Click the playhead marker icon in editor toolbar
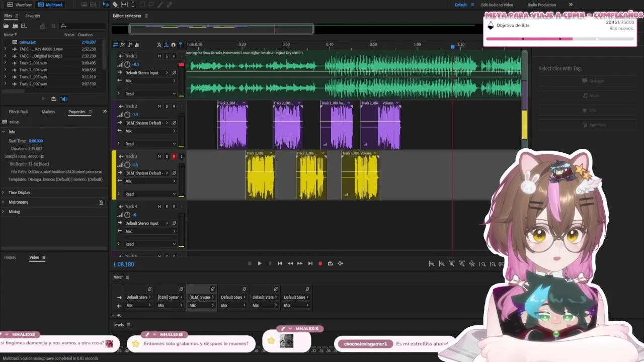Image resolution: width=644 pixels, height=362 pixels. pyautogui.click(x=181, y=45)
